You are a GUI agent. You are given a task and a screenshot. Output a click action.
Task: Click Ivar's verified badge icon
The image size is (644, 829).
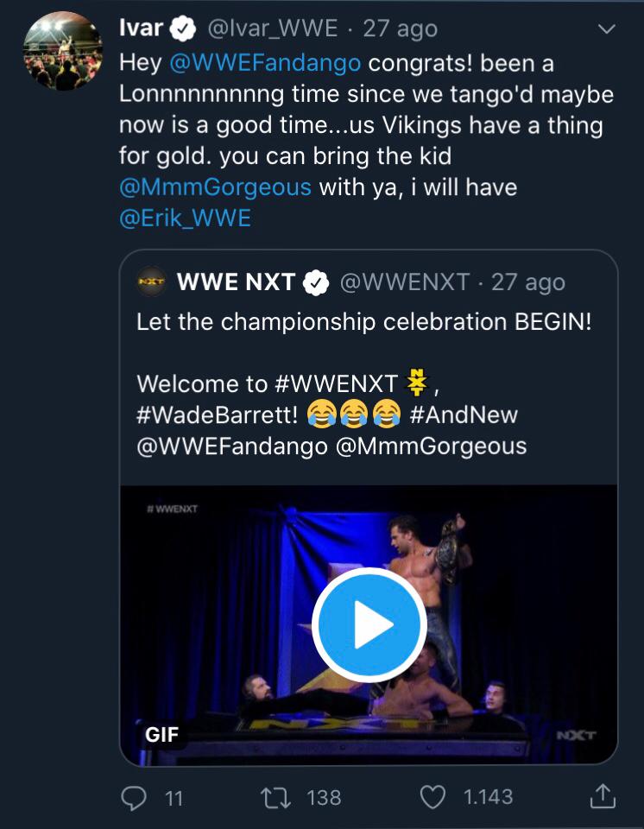click(181, 28)
